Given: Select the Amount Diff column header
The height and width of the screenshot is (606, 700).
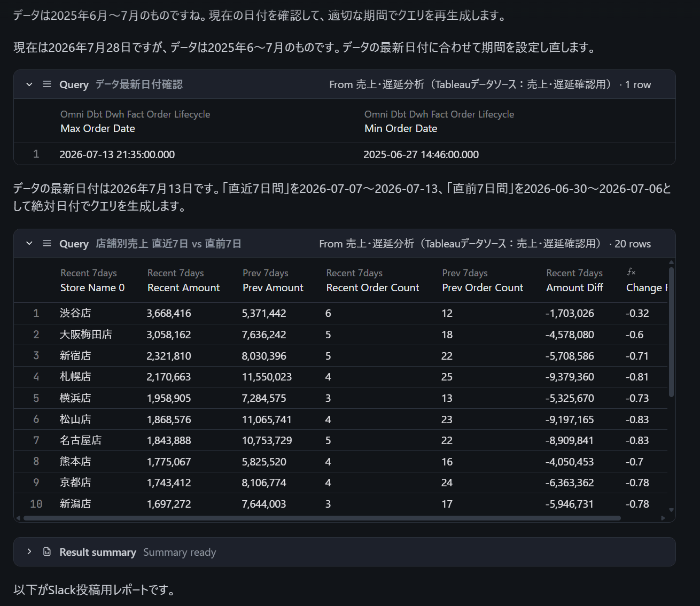Looking at the screenshot, I should pos(574,288).
